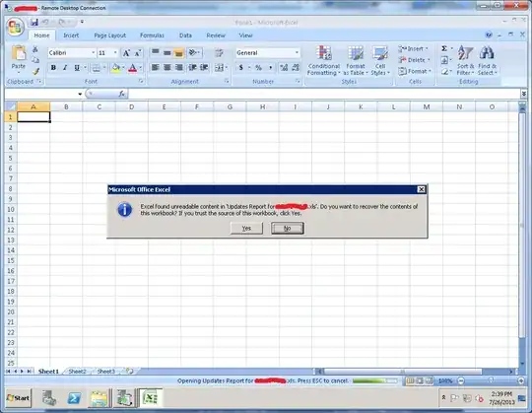Click the Paste icon
This screenshot has width=532, height=413.
tap(19, 53)
